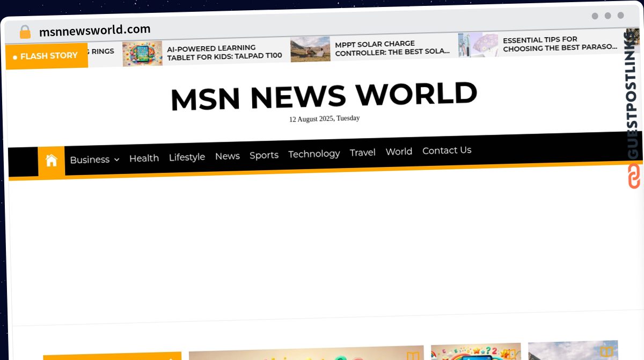644x360 pixels.
Task: Click the MSN NEWS WORLD site title
Action: (x=324, y=96)
